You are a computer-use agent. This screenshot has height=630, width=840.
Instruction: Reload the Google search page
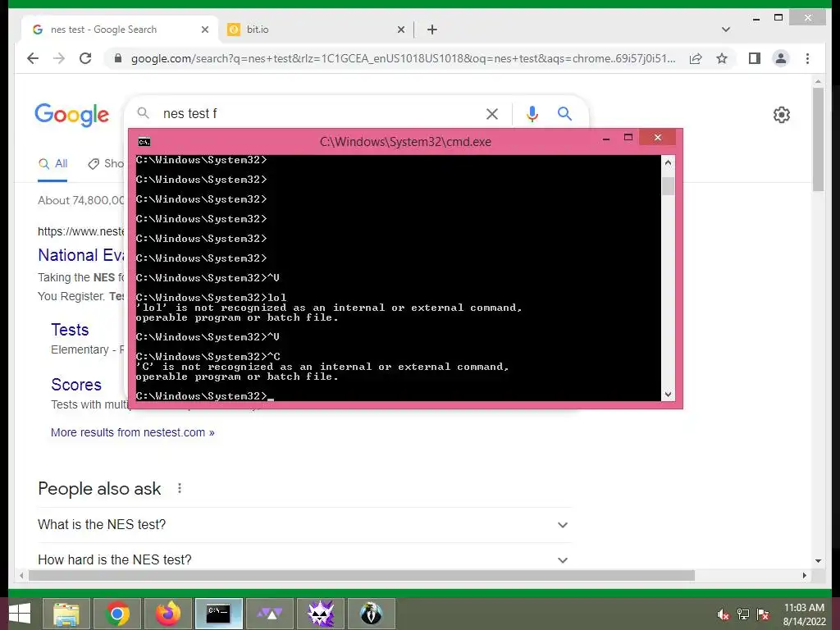click(85, 58)
